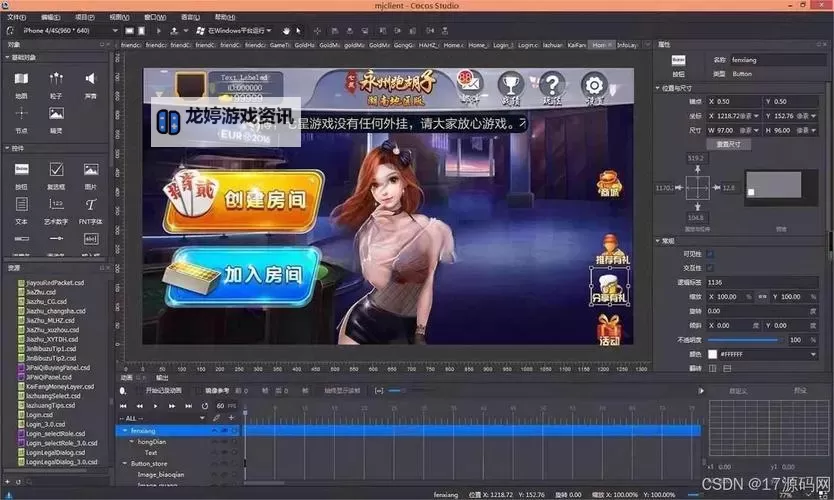Choose the 复选框 checkbox widget icon
The image size is (834, 500).
coord(56,170)
